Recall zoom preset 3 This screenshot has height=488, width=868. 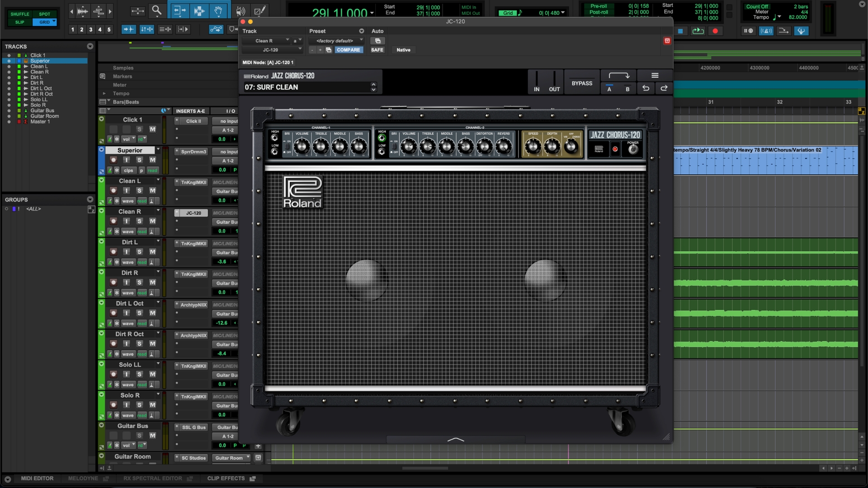click(90, 29)
